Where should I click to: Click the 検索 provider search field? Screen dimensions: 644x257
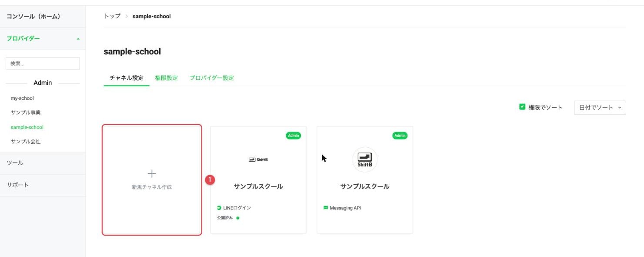coord(43,64)
